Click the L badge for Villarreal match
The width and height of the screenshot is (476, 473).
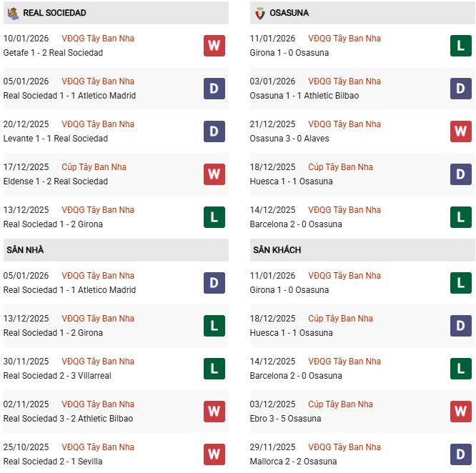coord(214,369)
